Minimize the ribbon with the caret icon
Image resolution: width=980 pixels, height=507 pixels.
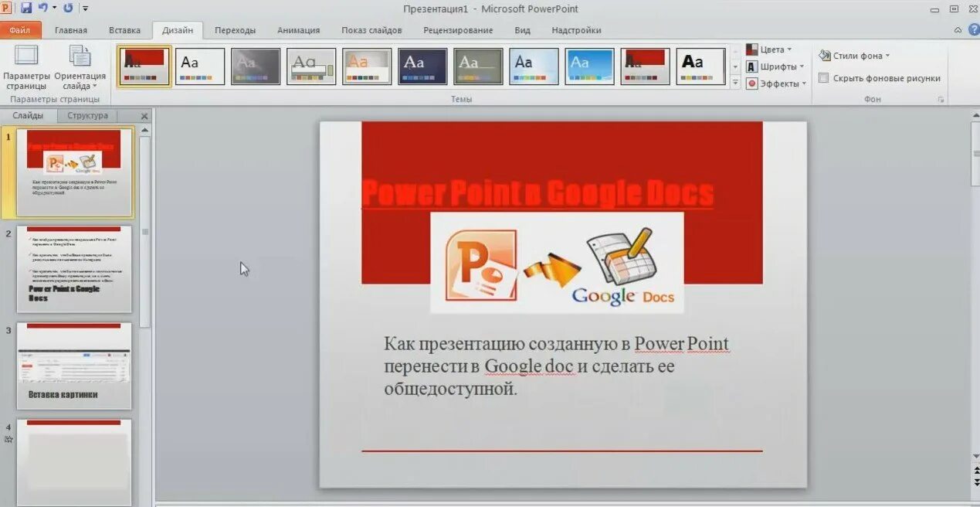(958, 30)
